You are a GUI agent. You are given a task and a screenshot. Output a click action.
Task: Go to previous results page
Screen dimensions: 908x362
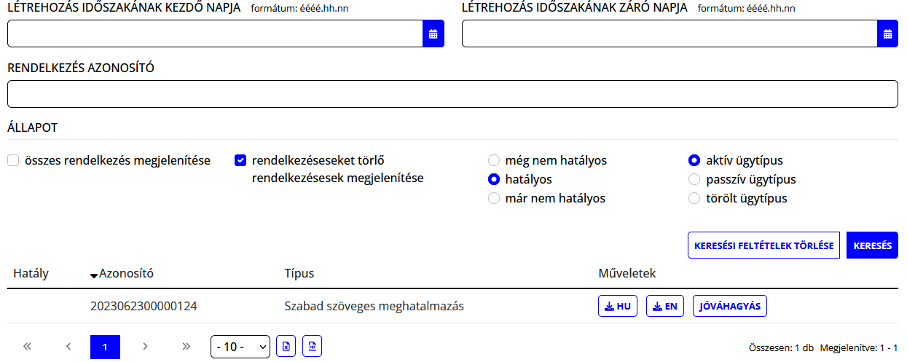[68, 346]
